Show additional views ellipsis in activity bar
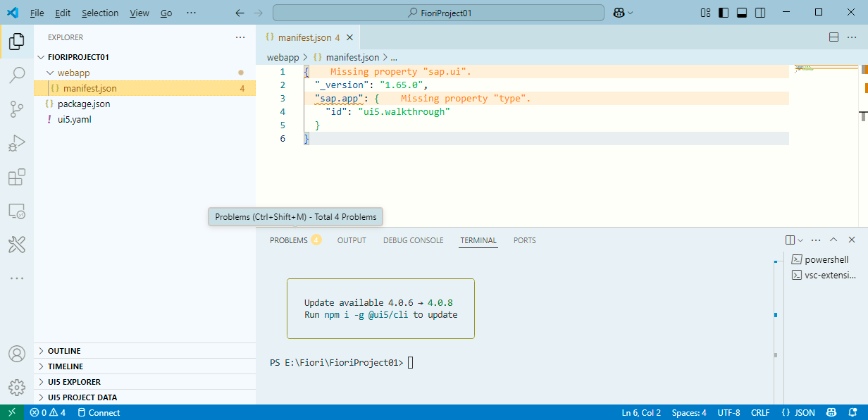Screen dimensions: 868x420 pyautogui.click(x=17, y=278)
